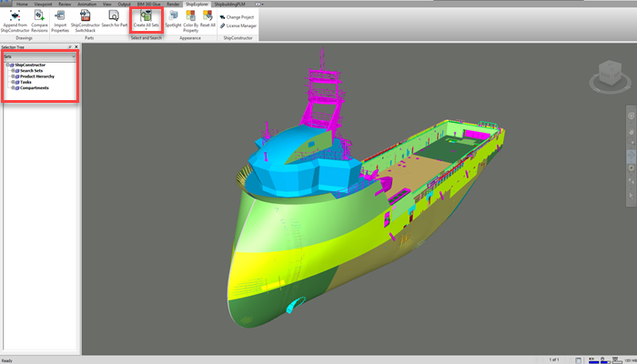The image size is (637, 364).
Task: Close the Selection Tree panel
Action: click(x=76, y=46)
